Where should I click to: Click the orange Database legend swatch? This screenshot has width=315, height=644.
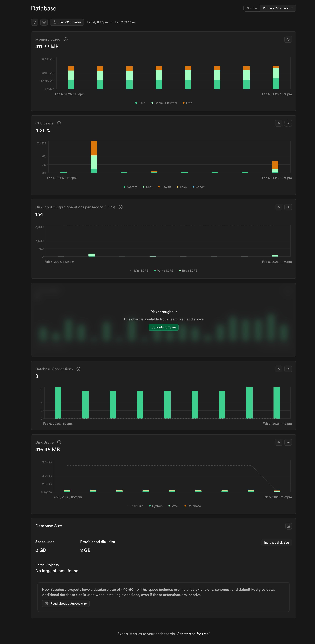pos(185,506)
